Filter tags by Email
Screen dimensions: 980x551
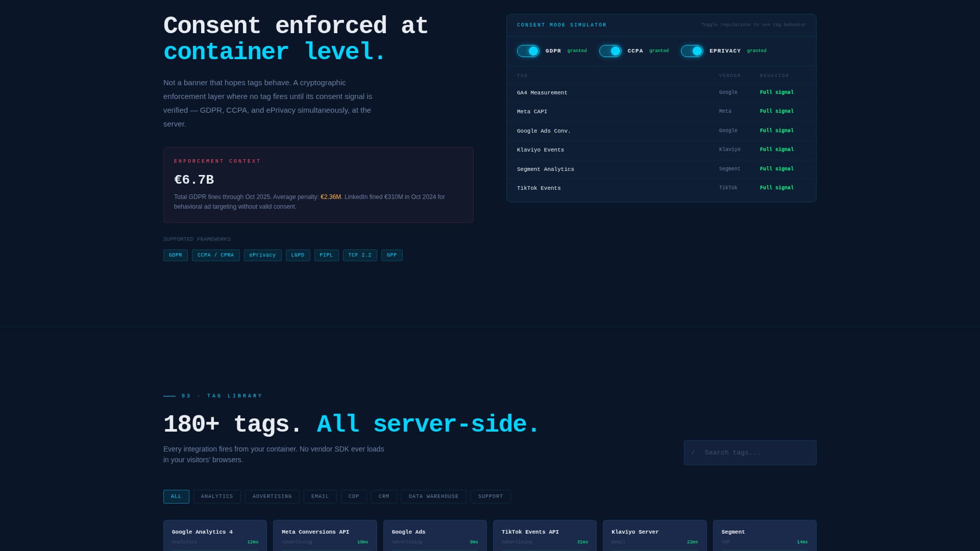[320, 496]
